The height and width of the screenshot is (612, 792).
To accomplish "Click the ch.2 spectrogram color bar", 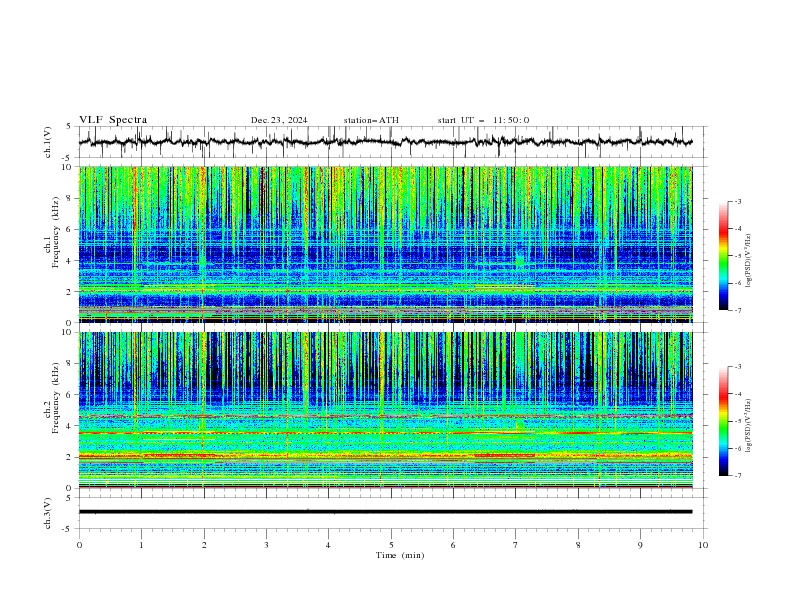I will (723, 421).
